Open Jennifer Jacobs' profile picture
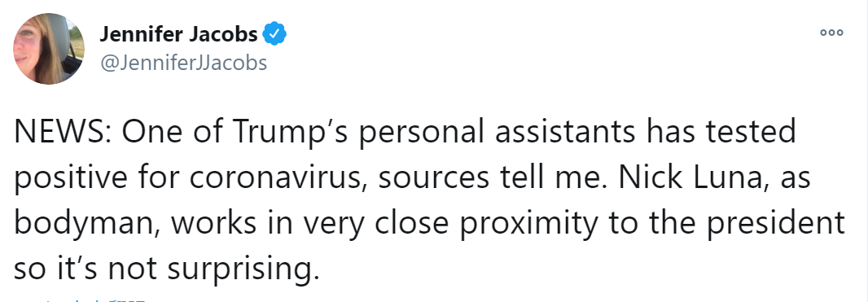The height and width of the screenshot is (302, 868). pos(49,49)
